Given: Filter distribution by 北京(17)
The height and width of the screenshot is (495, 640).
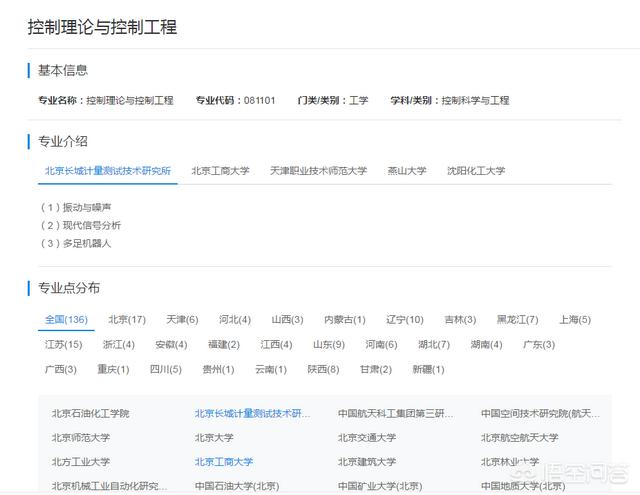Looking at the screenshot, I should (x=127, y=320).
